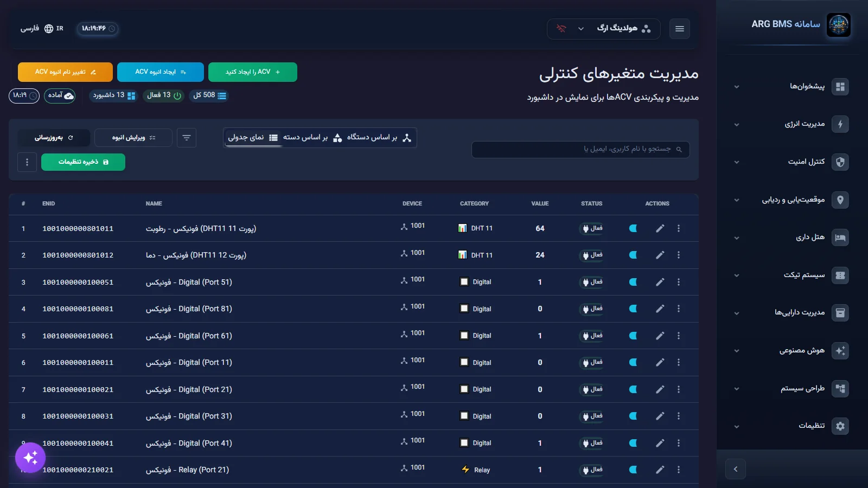Image resolution: width=868 pixels, height=488 pixels.
Task: Click the search by username input field
Action: (x=580, y=149)
